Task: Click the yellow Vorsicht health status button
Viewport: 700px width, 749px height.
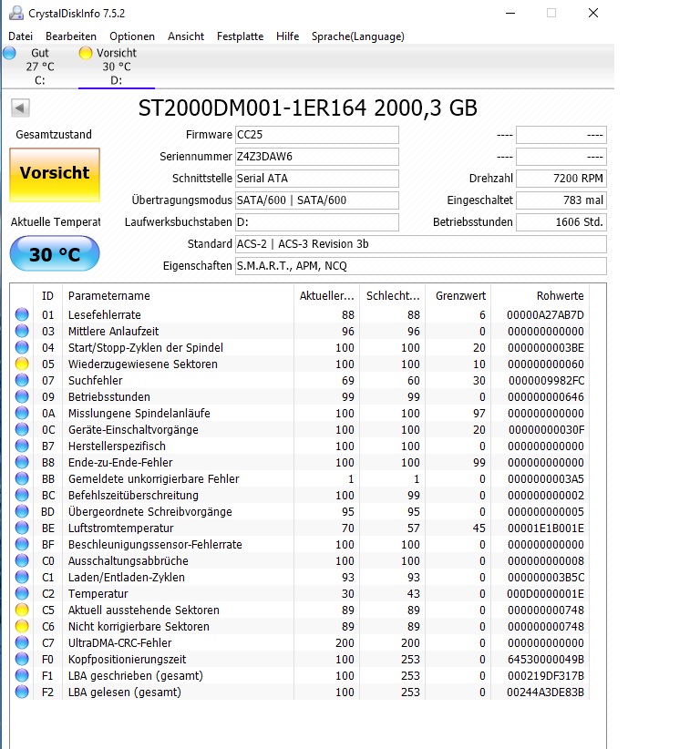Action: click(55, 174)
